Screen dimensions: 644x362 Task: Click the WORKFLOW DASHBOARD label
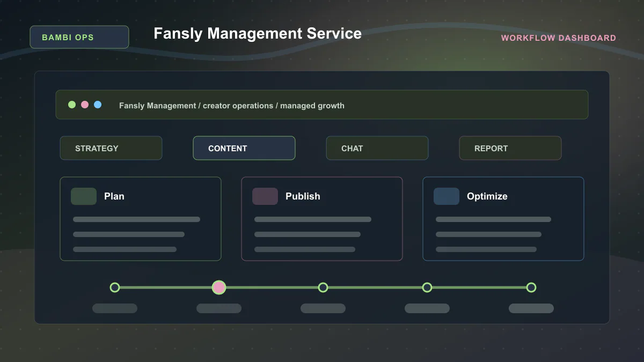pyautogui.click(x=559, y=38)
